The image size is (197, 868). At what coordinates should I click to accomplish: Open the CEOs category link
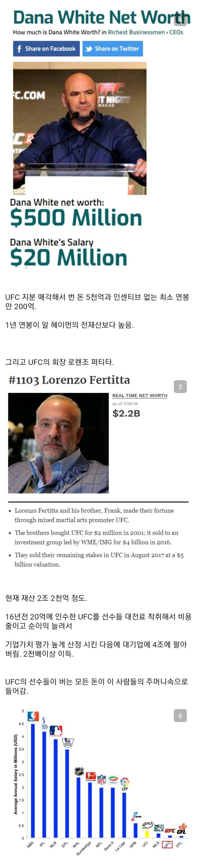tap(176, 32)
